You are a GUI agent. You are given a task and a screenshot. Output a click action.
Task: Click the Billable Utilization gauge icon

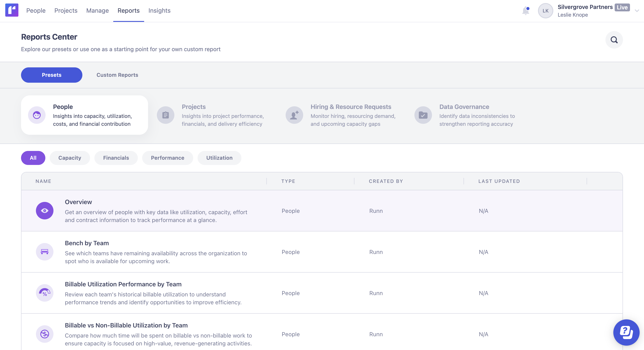point(44,293)
